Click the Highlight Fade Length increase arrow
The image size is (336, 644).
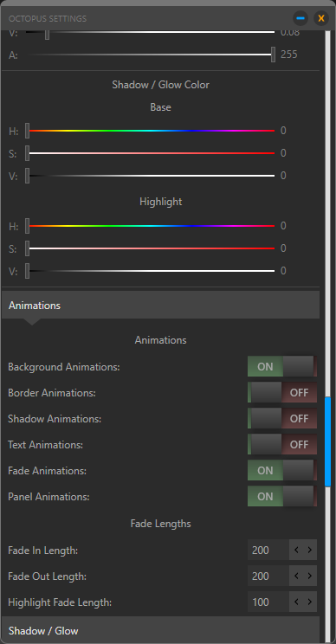[x=310, y=602]
